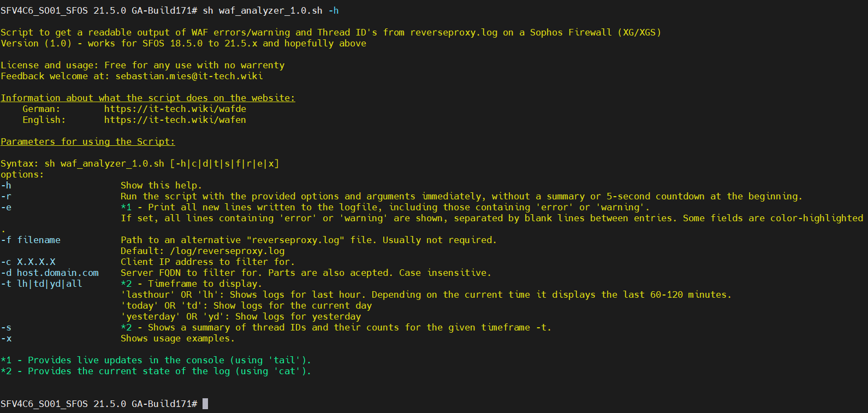Click the -x option flag in the options list
Screen dimensions: 868x413
pos(6,338)
